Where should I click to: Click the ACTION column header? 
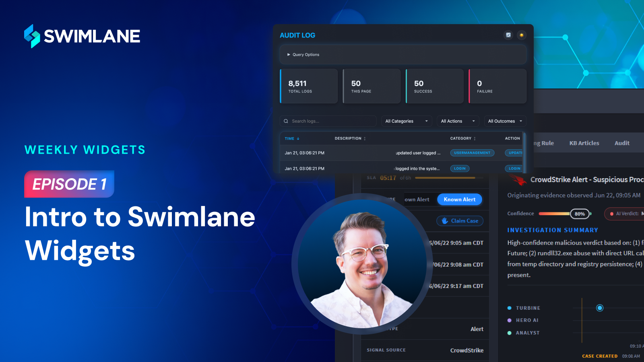tap(512, 138)
